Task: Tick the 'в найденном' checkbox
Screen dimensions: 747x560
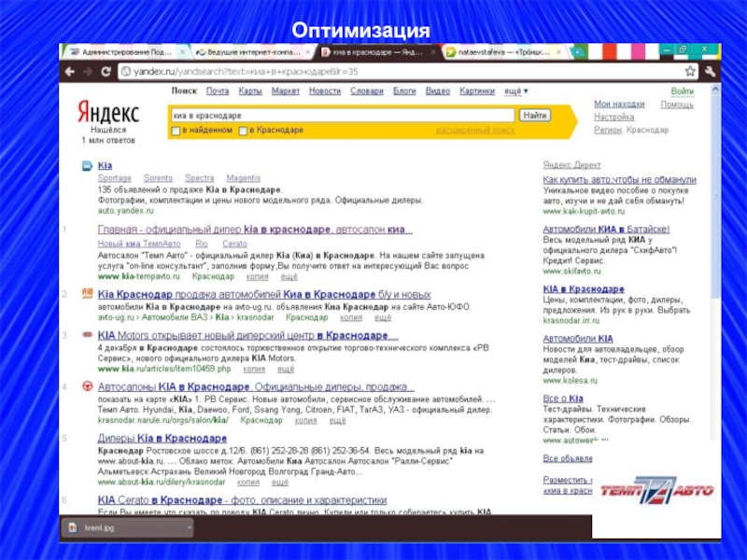Action: [x=176, y=131]
